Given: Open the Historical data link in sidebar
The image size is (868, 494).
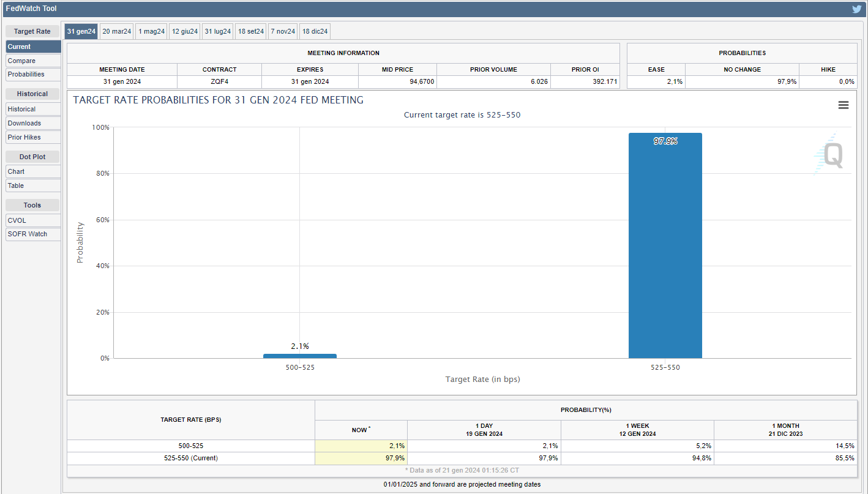Looking at the screenshot, I should coord(33,109).
